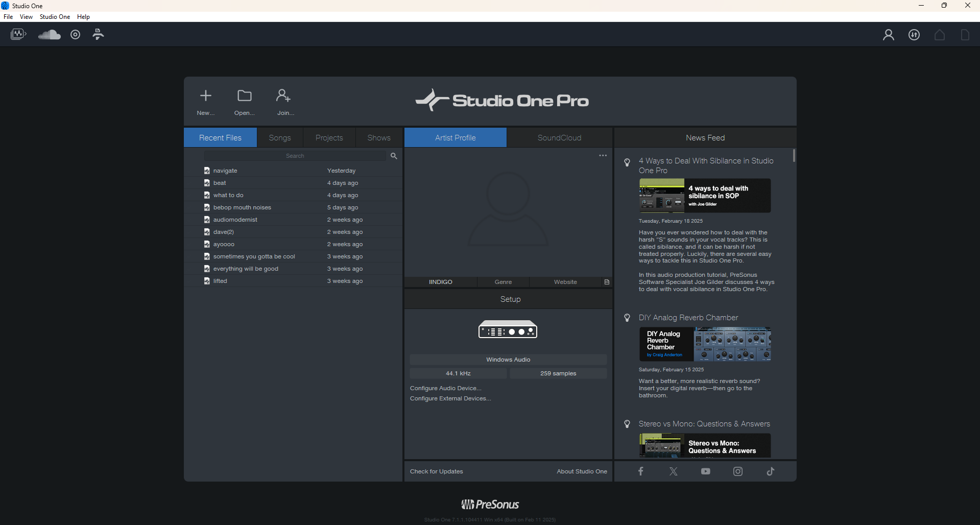Screen dimensions: 980x525
Task: Open Configure Audio Device...
Action: (445, 388)
